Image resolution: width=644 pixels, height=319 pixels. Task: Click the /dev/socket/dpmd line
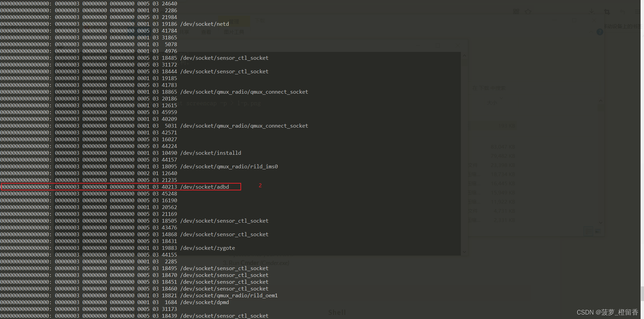coord(115,302)
